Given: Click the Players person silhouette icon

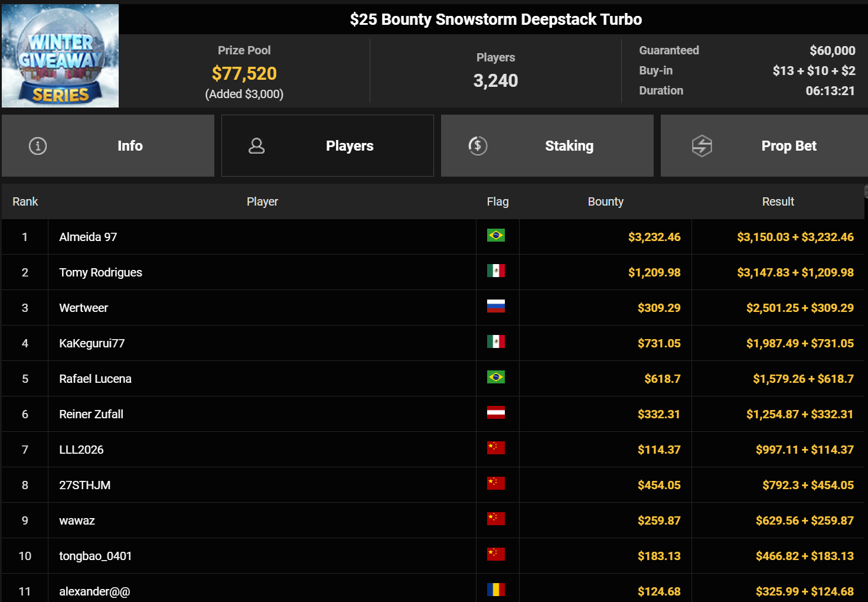Looking at the screenshot, I should pos(256,146).
